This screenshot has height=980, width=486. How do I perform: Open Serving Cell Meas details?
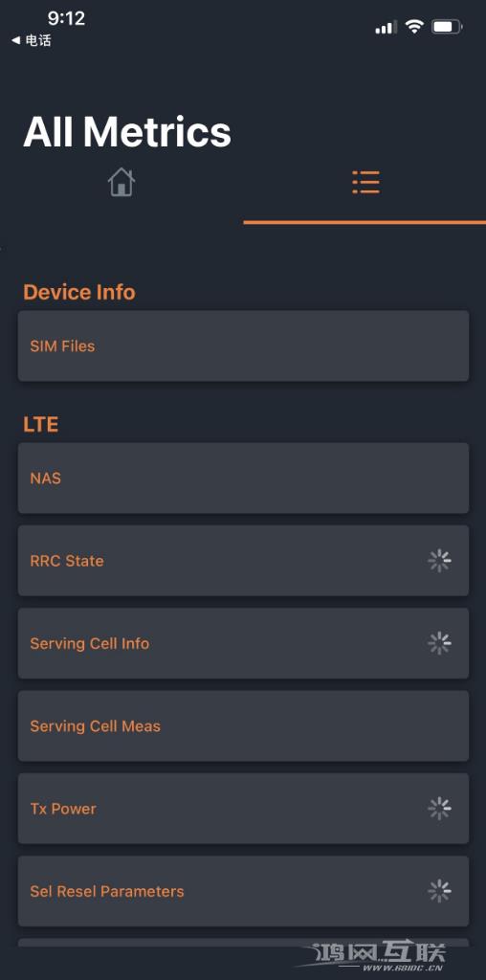point(243,725)
